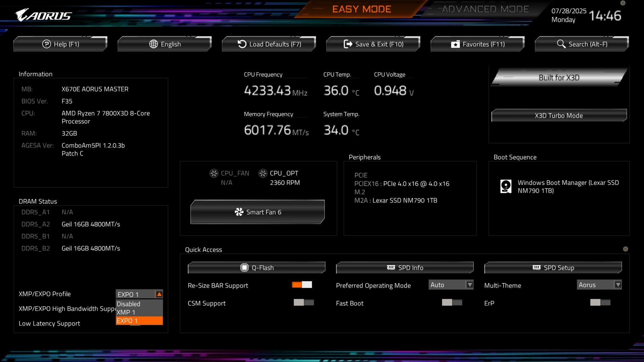Click the X670E AORUS MASTER motherboard name
This screenshot has width=644, height=362.
[x=95, y=89]
